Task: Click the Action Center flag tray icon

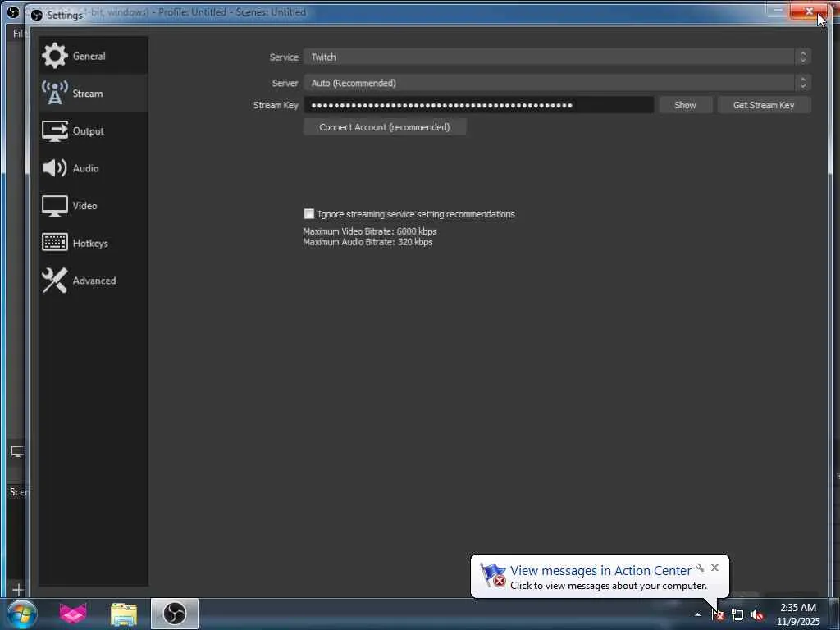Action: (718, 614)
